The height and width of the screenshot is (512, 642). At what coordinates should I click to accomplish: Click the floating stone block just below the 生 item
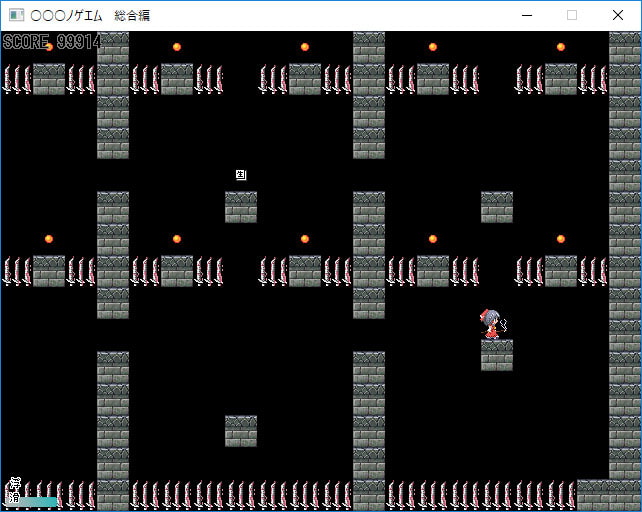[241, 207]
